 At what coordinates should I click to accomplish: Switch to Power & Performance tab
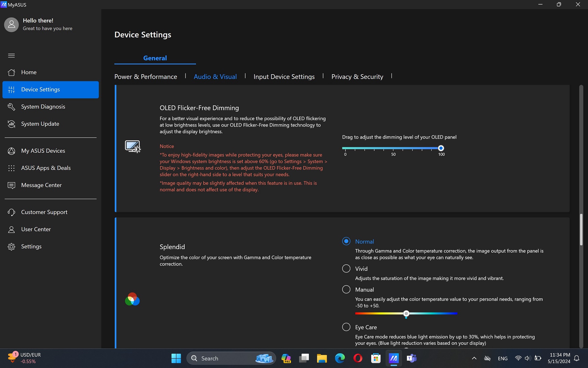click(x=146, y=77)
